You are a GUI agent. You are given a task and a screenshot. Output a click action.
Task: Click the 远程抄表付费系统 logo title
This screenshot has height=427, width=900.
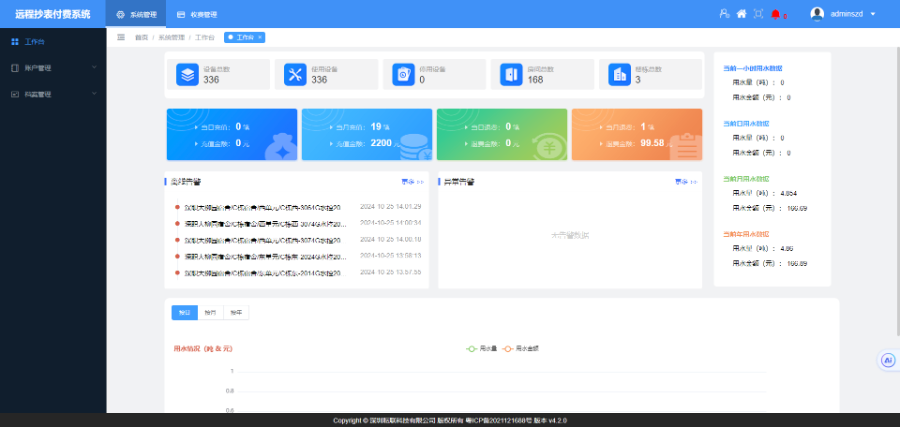[53, 14]
